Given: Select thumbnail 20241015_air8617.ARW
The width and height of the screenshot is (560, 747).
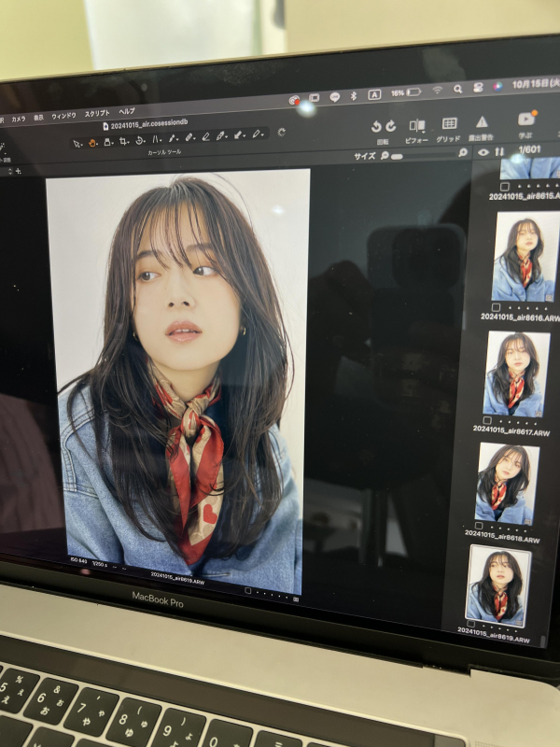Looking at the screenshot, I should pos(516,374).
